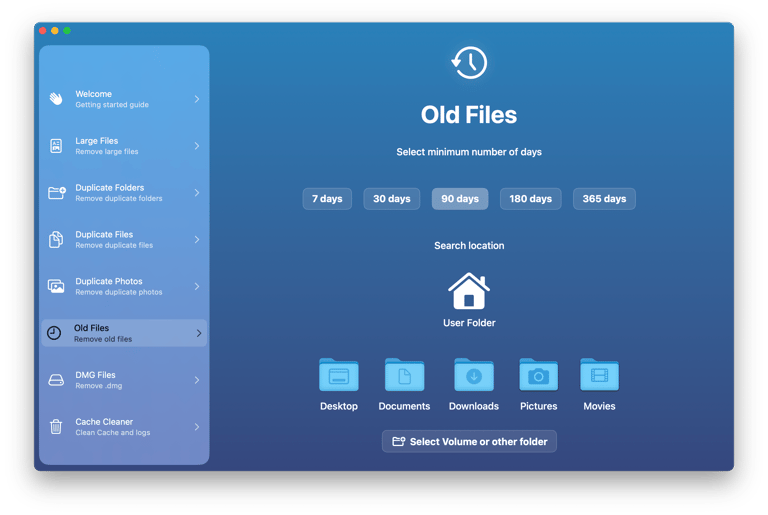Click the Duplicate Folders folder icon
Viewport: 768px width, 515px height.
[56, 193]
